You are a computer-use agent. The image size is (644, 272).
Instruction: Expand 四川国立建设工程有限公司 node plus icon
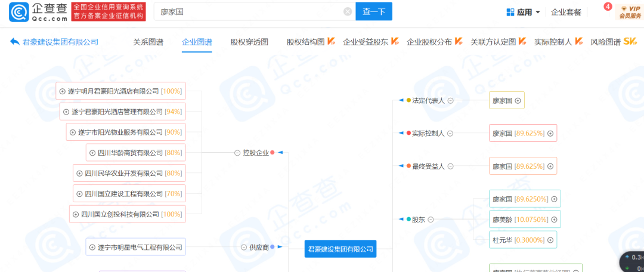coord(80,193)
